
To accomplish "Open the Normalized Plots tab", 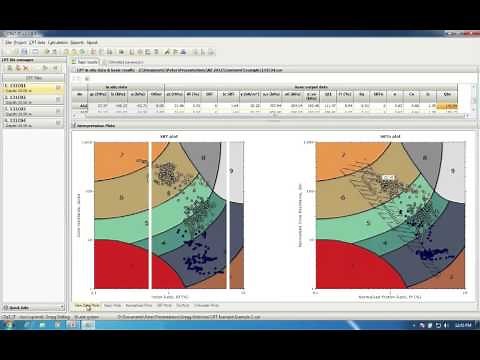I will click(139, 305).
